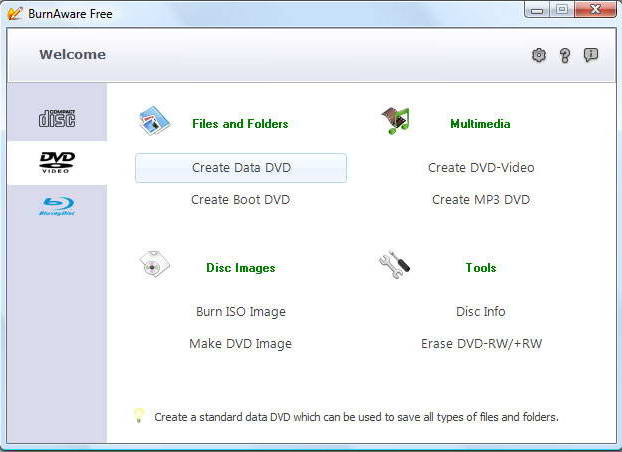Maximize the BurnAware Free window

(x=562, y=10)
